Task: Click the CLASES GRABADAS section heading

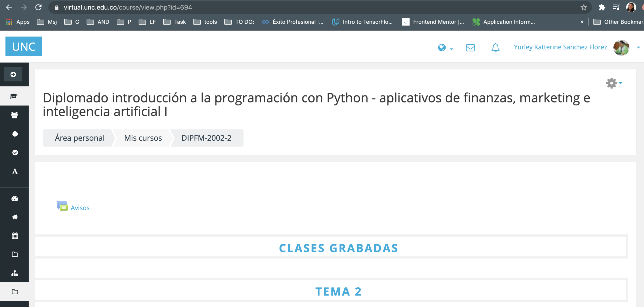Action: [x=338, y=248]
